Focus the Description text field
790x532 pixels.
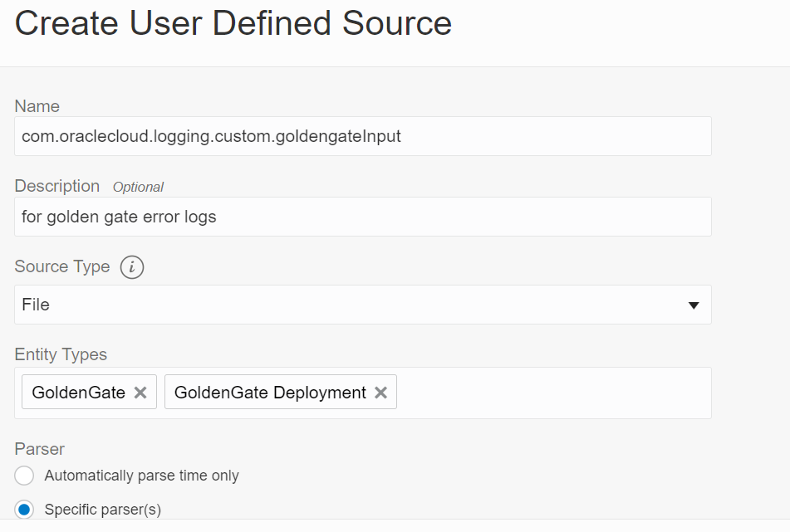click(x=362, y=217)
